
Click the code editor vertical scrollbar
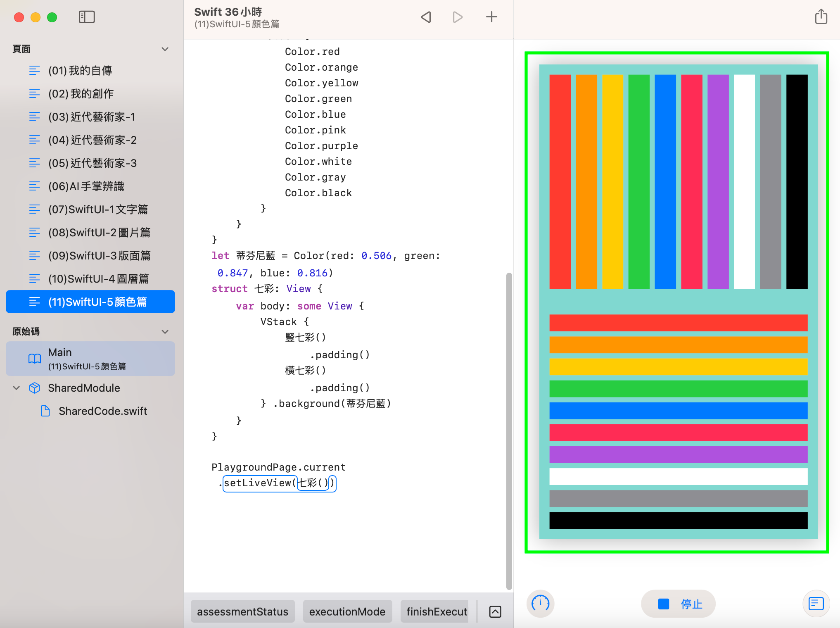click(x=509, y=430)
